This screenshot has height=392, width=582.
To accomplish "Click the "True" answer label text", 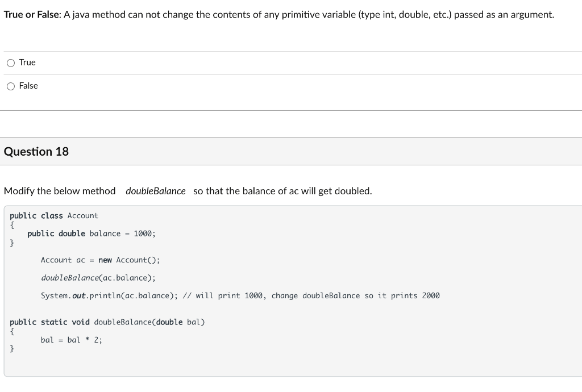I will 27,62.
